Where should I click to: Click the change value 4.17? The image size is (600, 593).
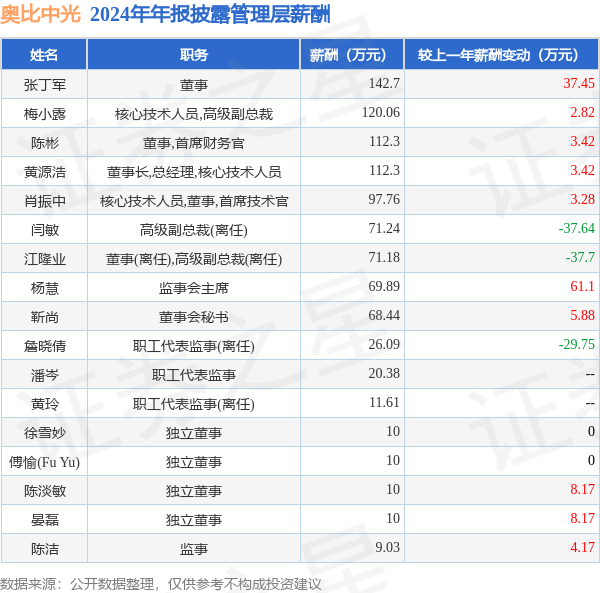coord(582,547)
